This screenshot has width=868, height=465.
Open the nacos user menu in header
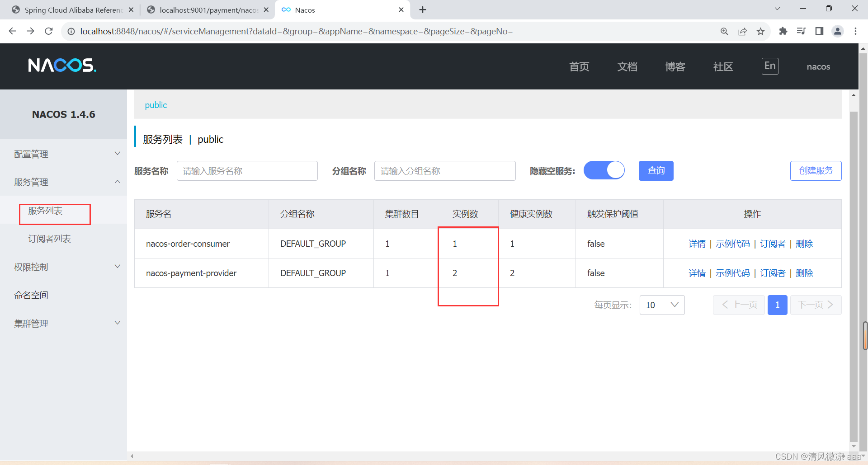pos(818,66)
